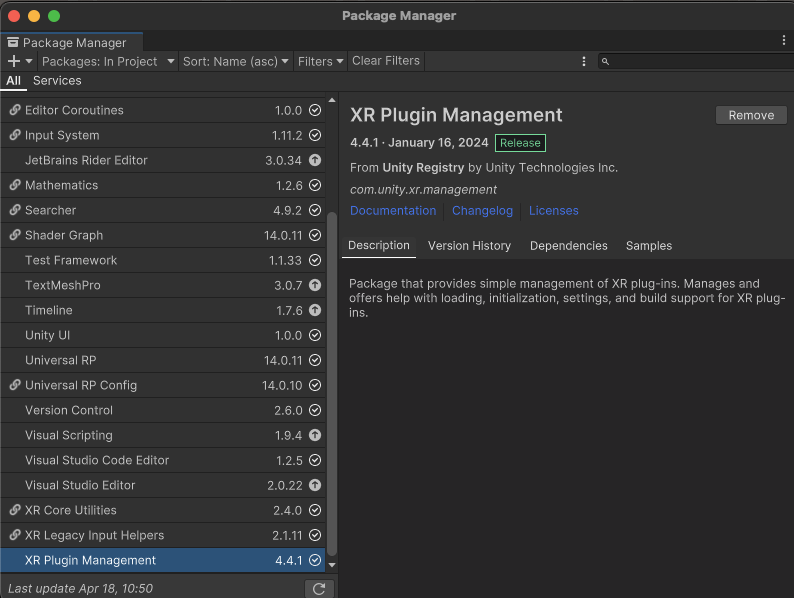Click Visual Studio Editor update-available arrow icon
Image resolution: width=794 pixels, height=598 pixels.
point(315,485)
